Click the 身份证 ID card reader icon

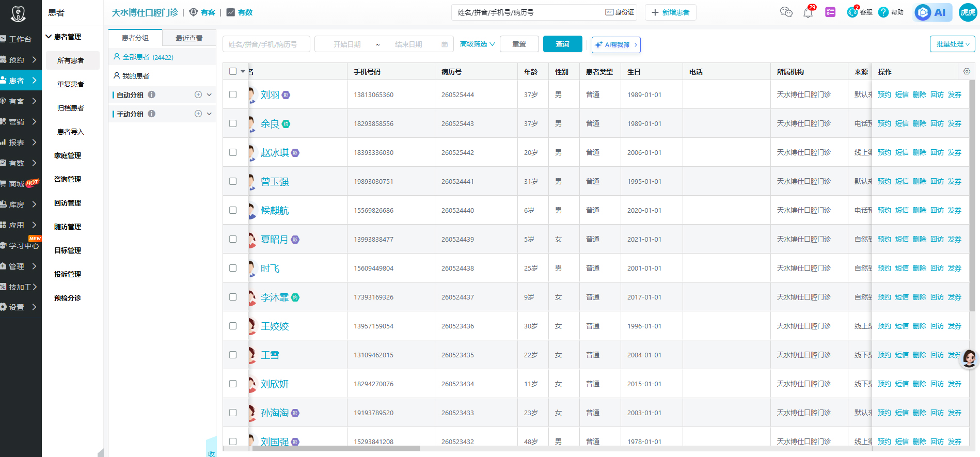609,12
